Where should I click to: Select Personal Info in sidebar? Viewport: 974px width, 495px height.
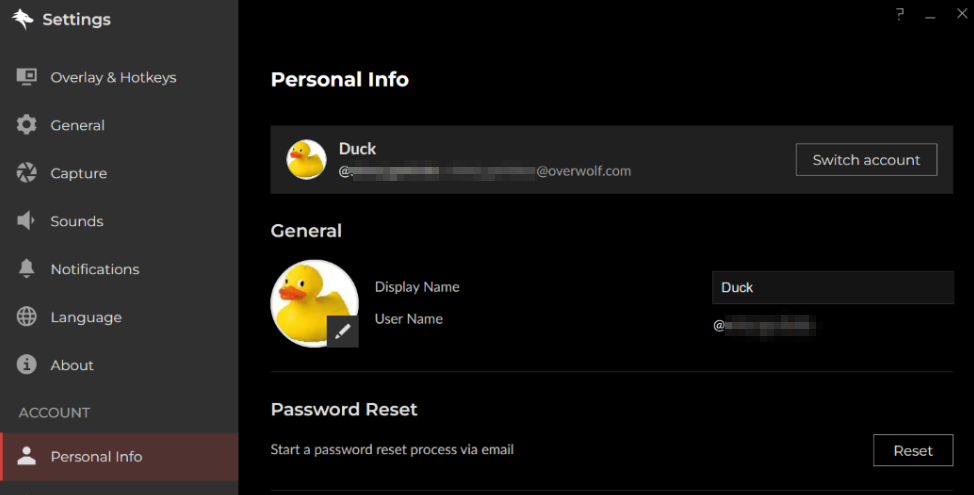[119, 456]
